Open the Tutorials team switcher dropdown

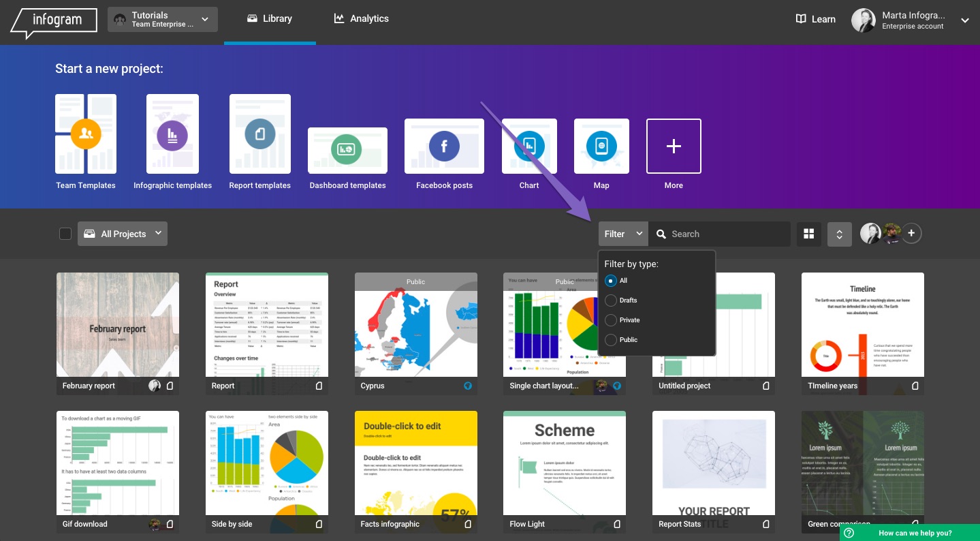tap(163, 20)
